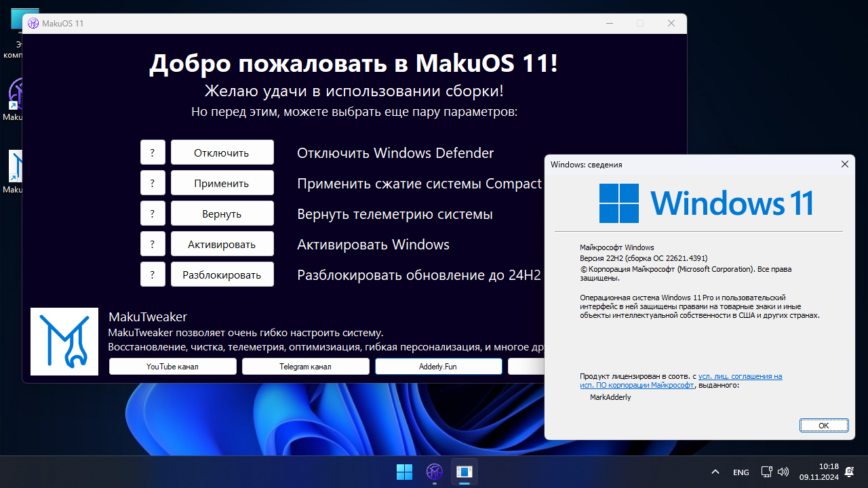Select blue MakuTweaker desktop shortcut
The height and width of the screenshot is (488, 868).
(x=14, y=171)
